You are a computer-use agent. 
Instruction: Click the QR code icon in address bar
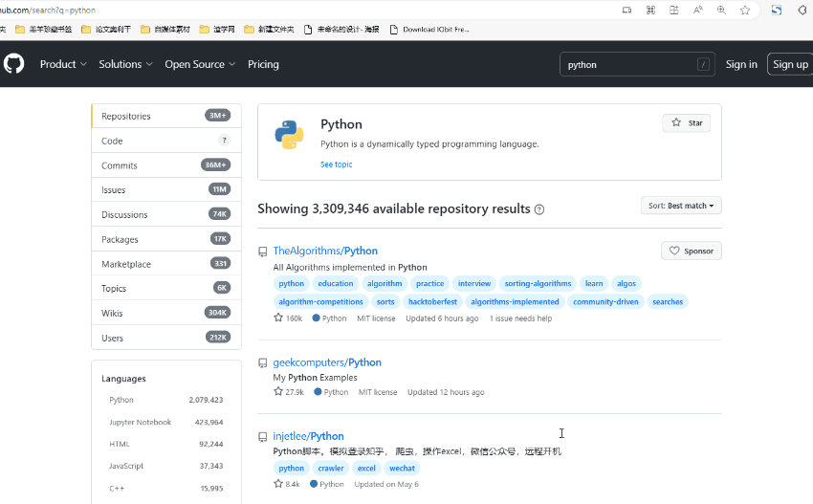point(651,10)
